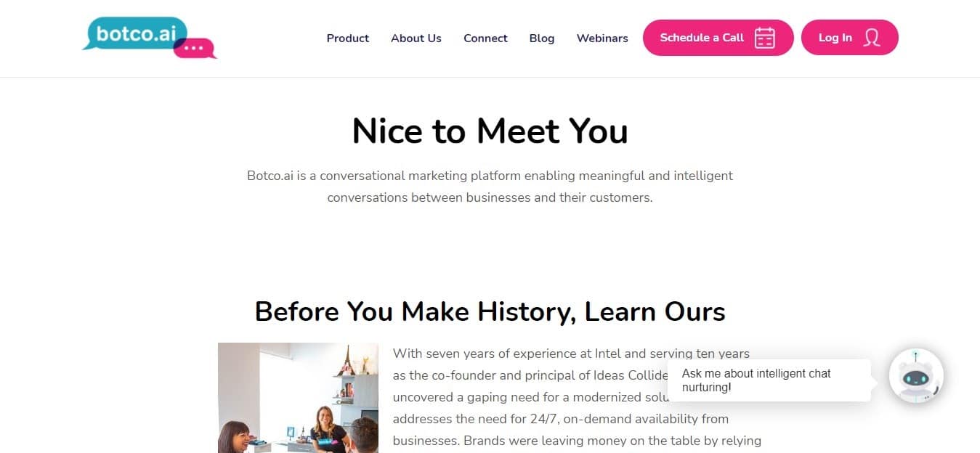This screenshot has height=453, width=980.
Task: Navigate to Webinars
Action: (602, 38)
